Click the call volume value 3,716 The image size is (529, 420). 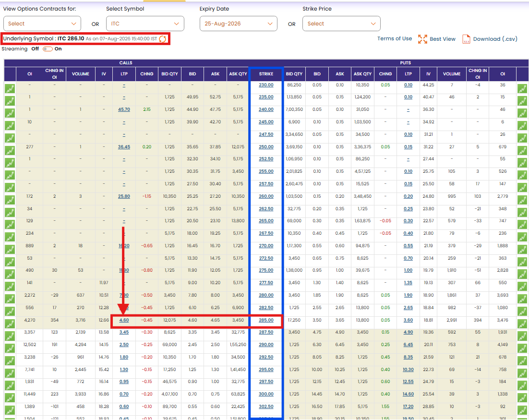click(x=80, y=320)
